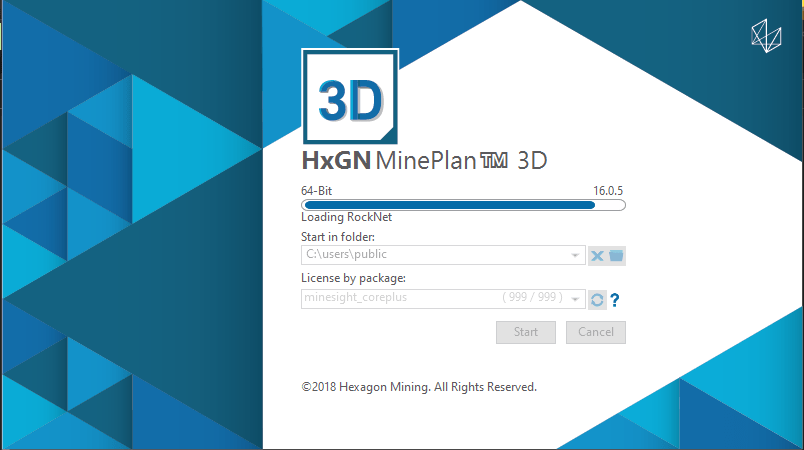Click the 16.0.5 version number
804x450 pixels.
(x=608, y=191)
